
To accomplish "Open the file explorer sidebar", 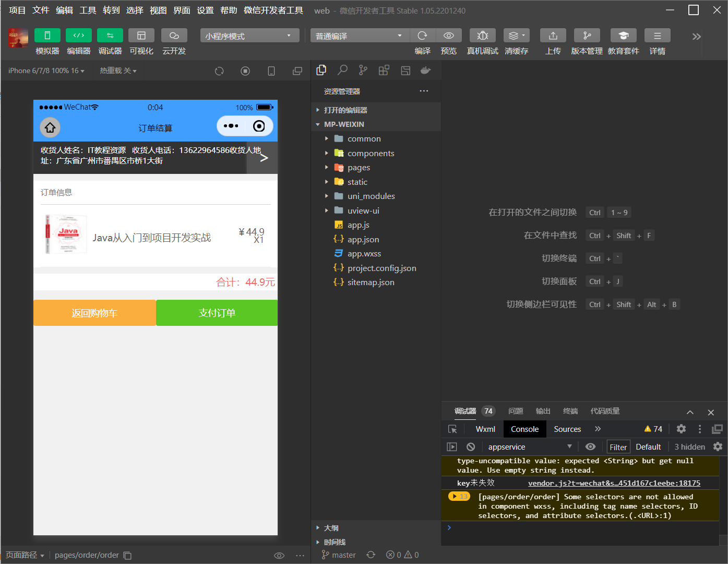I will [321, 70].
